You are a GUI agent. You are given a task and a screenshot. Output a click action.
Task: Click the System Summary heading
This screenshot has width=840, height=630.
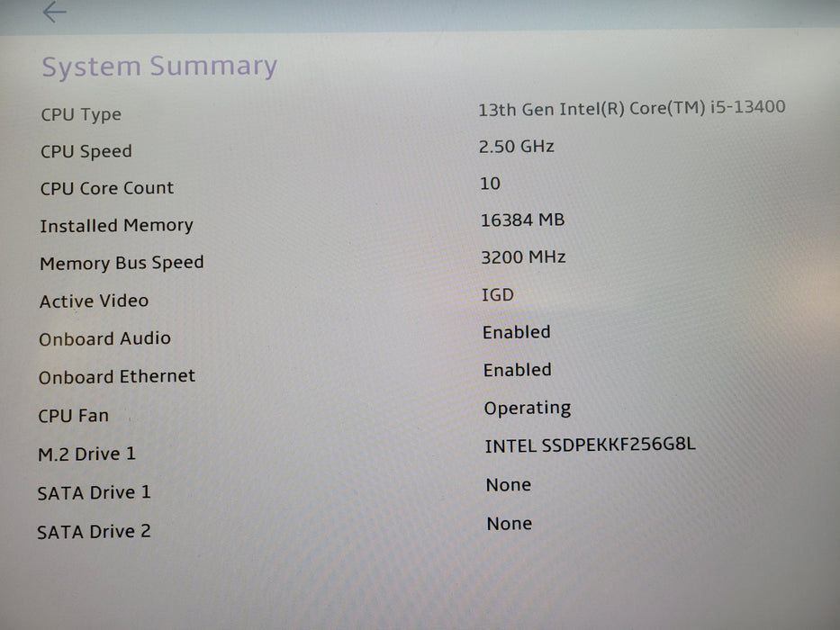[159, 67]
